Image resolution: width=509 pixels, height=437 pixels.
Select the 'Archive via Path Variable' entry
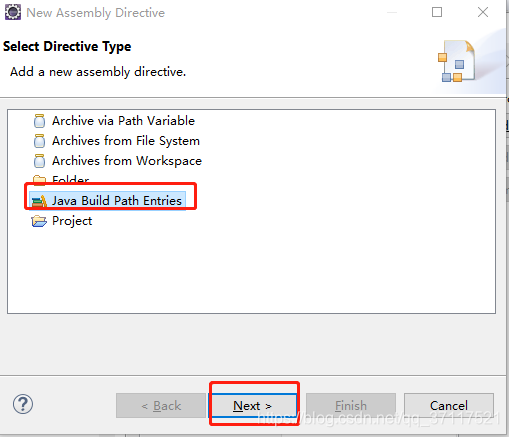coord(123,121)
